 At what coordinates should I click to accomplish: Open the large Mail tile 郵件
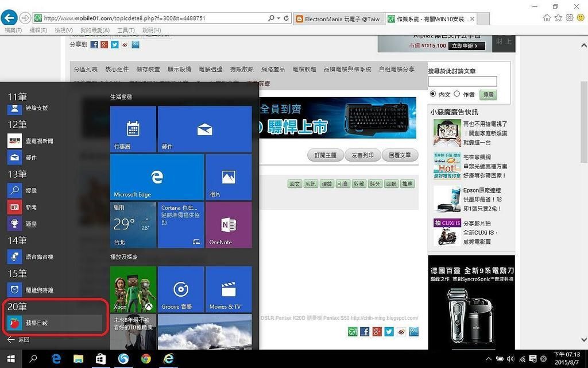pos(205,129)
